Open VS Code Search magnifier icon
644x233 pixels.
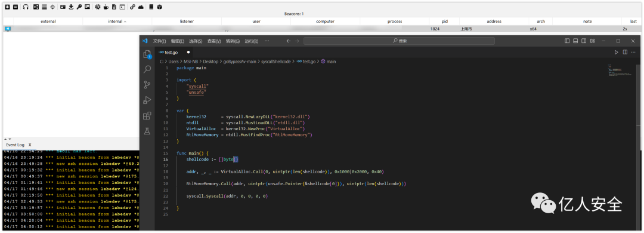(x=147, y=69)
